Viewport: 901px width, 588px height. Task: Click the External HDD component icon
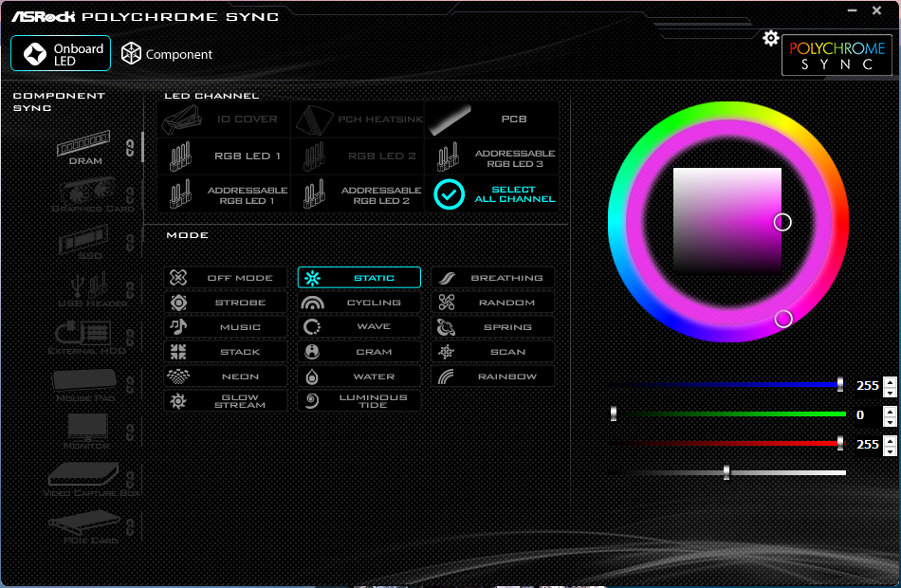(83, 333)
